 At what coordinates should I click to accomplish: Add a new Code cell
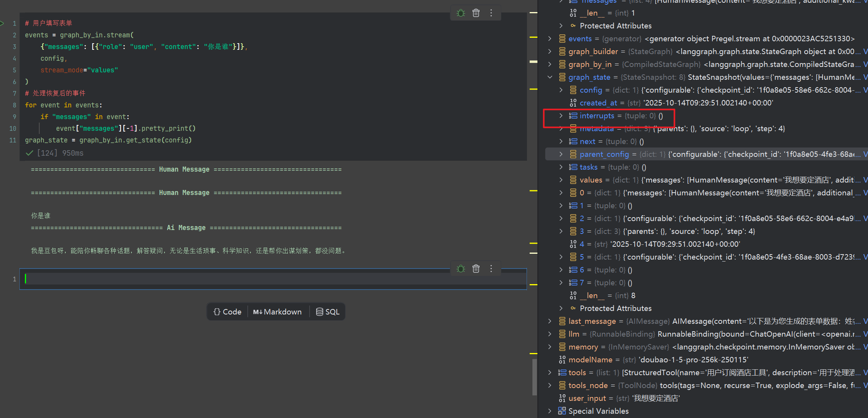(227, 312)
